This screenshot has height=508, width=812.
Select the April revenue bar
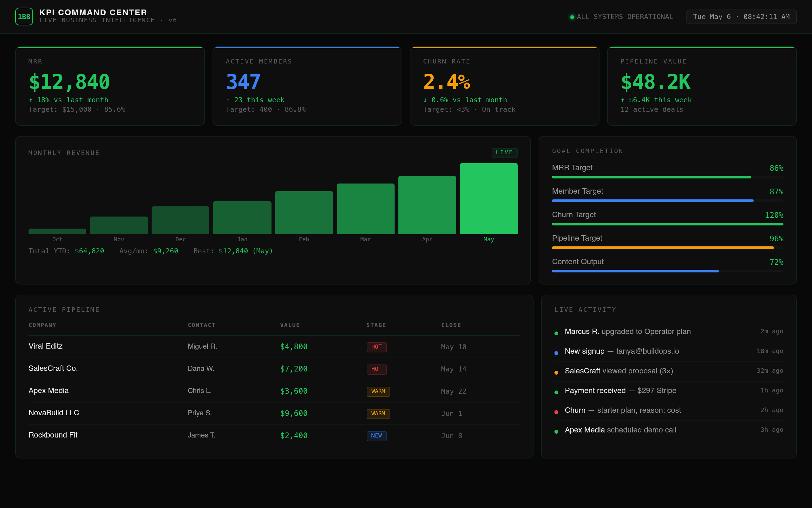[x=427, y=205]
